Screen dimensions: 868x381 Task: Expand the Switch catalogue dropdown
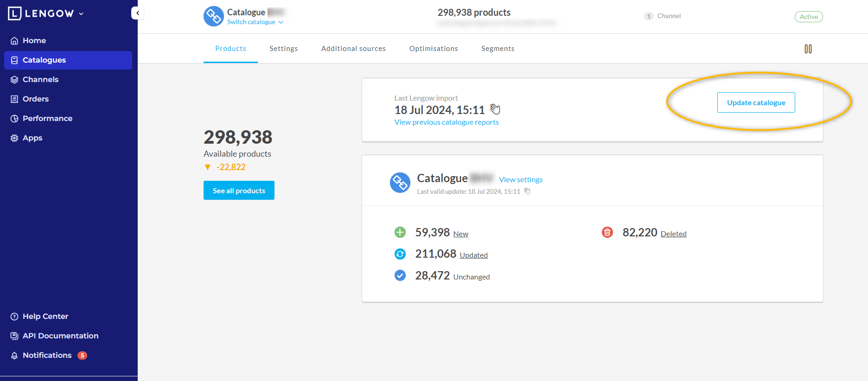click(x=255, y=22)
